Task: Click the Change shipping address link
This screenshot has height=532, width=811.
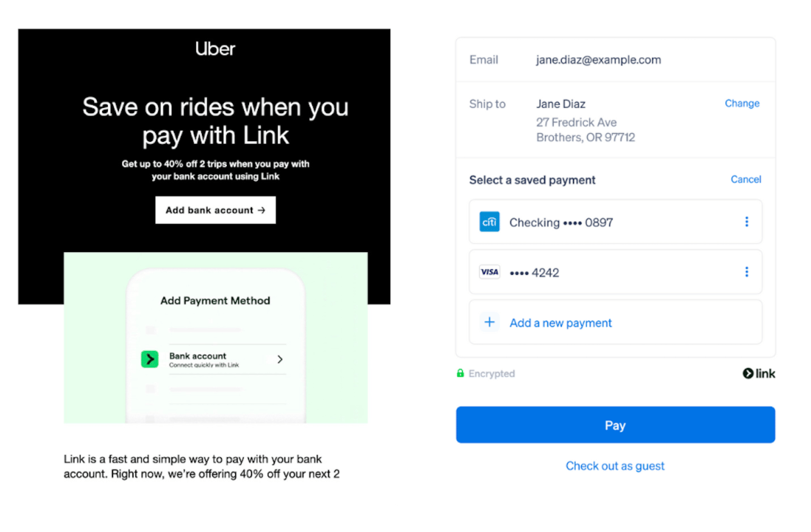Action: pyautogui.click(x=742, y=103)
